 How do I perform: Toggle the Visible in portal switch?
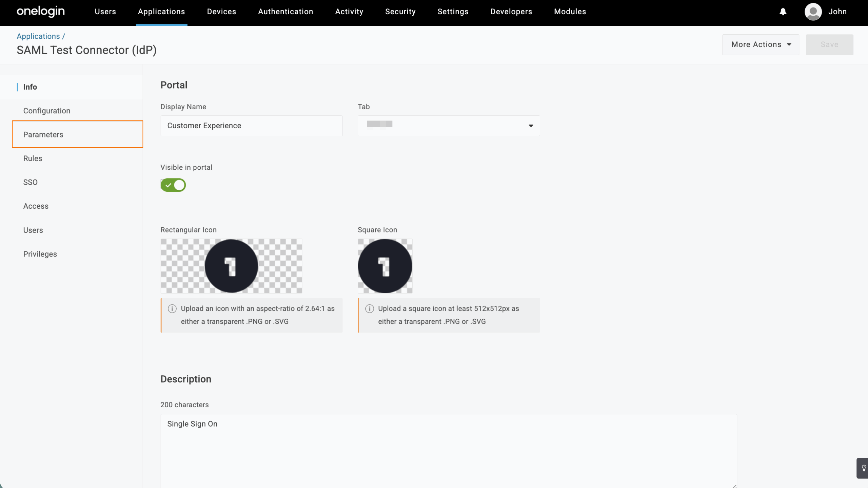(x=173, y=185)
